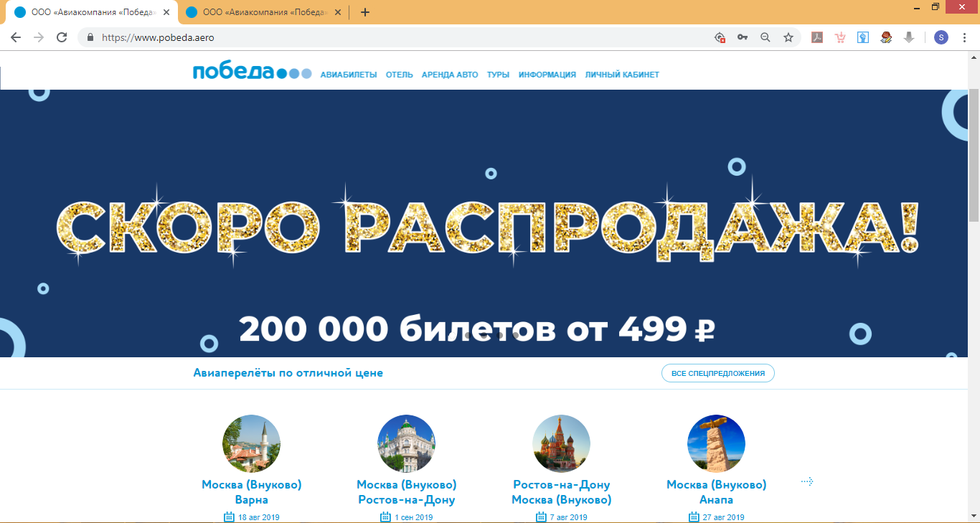980x523 pixels.
Task: Open the St. Basil's Cathedral photo thumbnail
Action: [561, 443]
